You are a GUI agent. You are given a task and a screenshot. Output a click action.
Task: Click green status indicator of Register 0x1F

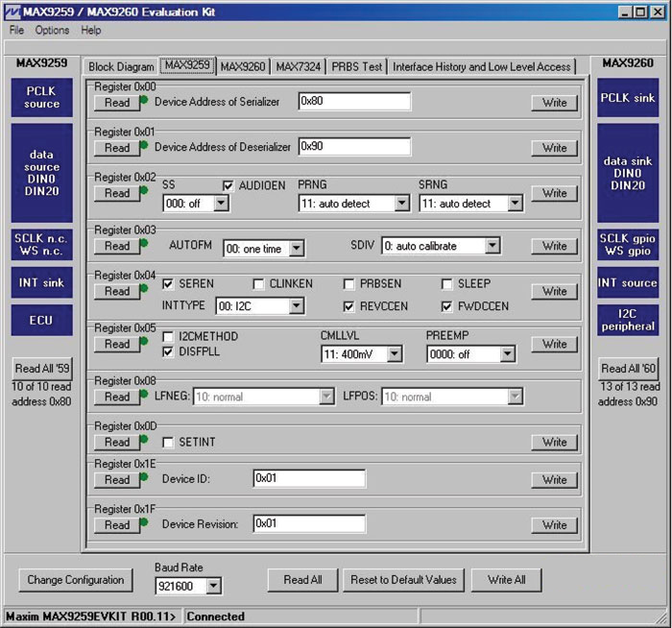[144, 522]
